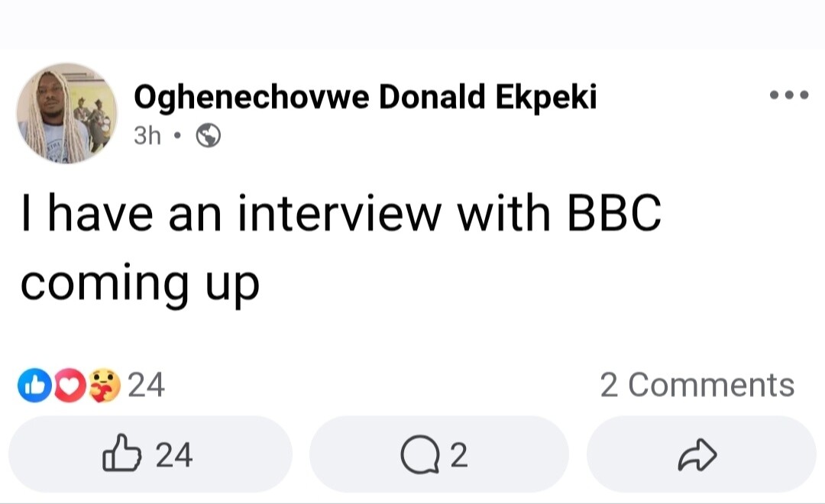Image resolution: width=825 pixels, height=504 pixels.
Task: Click the 24 count inside Like button
Action: tap(174, 456)
